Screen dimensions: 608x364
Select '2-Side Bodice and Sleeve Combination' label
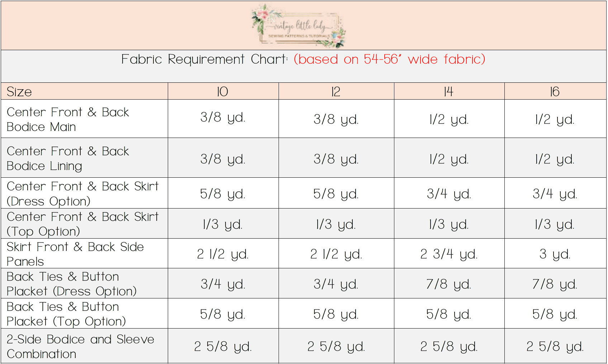pos(81,346)
